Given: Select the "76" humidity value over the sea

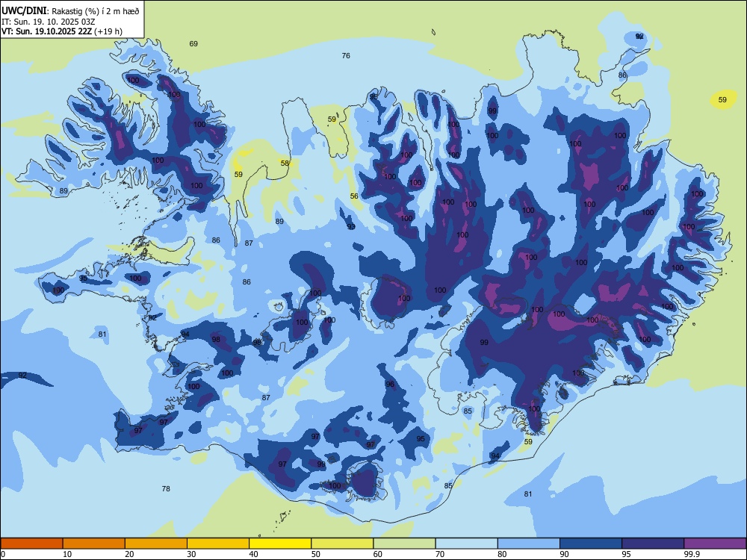Looking at the screenshot, I should point(346,56).
